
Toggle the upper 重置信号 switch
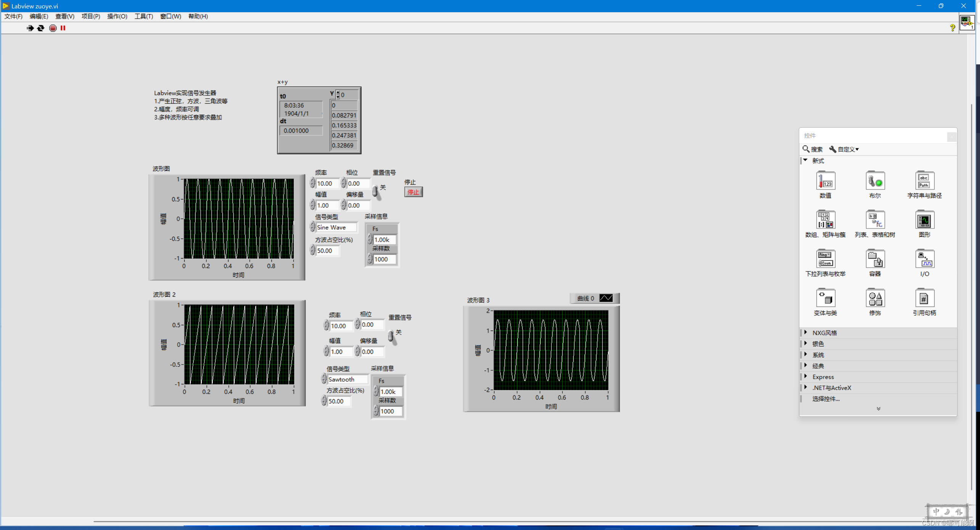(x=376, y=192)
